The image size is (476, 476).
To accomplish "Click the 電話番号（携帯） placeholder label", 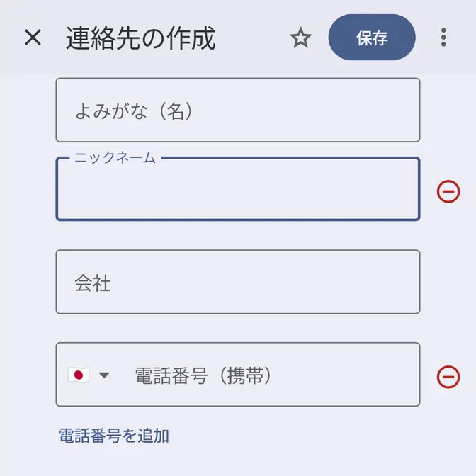I will click(x=203, y=375).
